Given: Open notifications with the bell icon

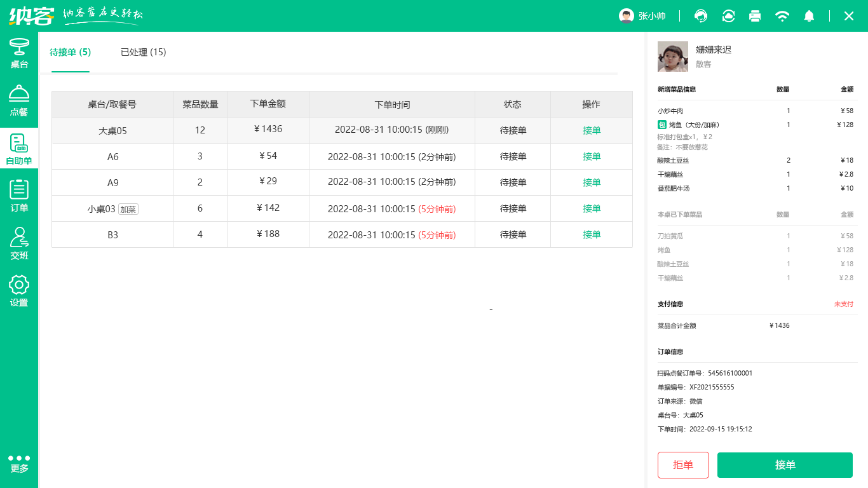Looking at the screenshot, I should (809, 16).
